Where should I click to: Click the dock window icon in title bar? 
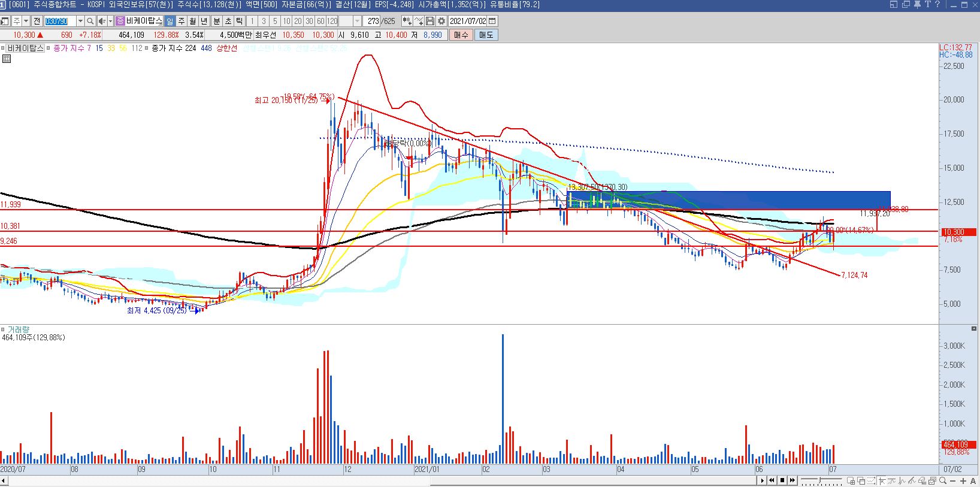pos(894,4)
